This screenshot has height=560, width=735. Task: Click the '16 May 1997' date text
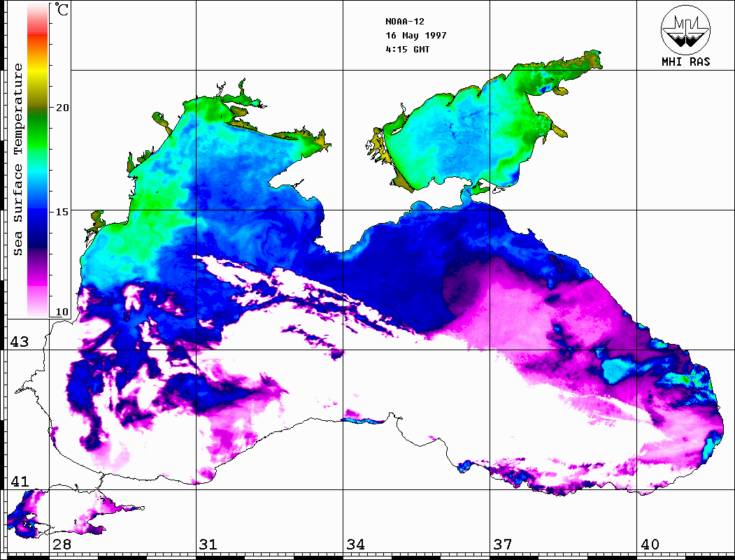pos(416,36)
